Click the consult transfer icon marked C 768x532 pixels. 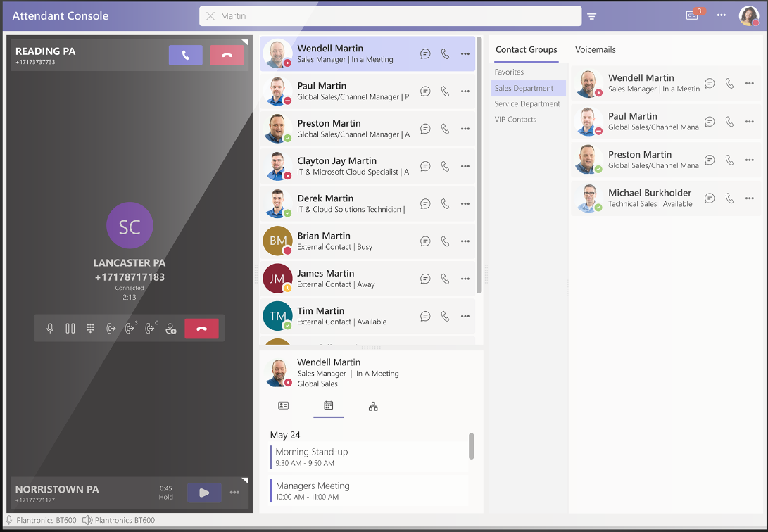(151, 328)
